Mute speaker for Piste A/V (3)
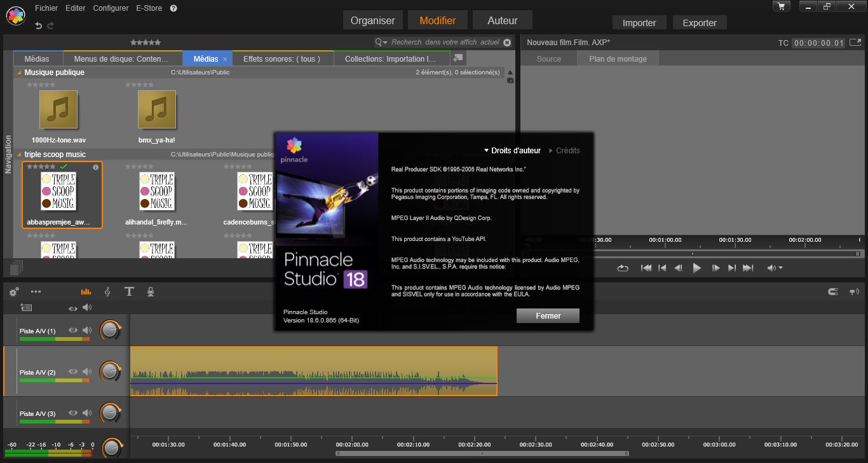 click(87, 413)
